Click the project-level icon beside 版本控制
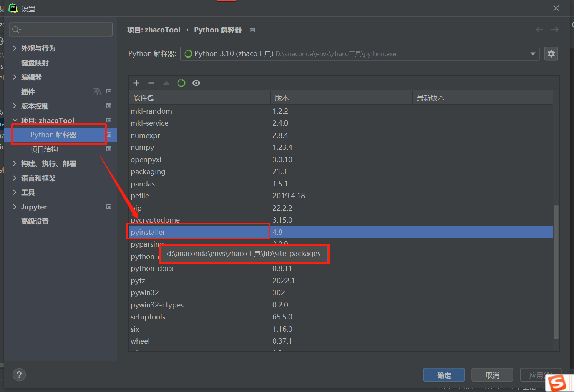Image resolution: width=574 pixels, height=392 pixels. 109,106
